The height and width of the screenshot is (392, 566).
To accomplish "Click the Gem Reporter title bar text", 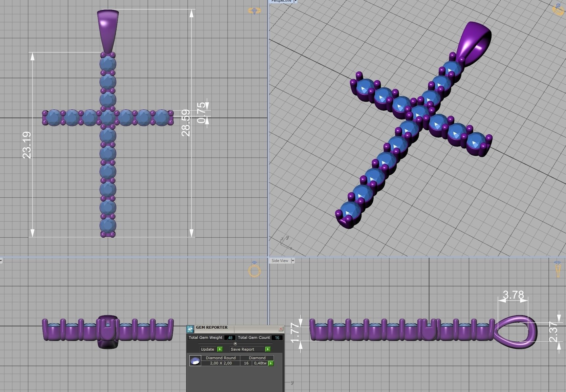I will coord(212,327).
